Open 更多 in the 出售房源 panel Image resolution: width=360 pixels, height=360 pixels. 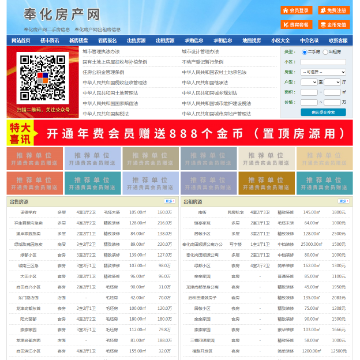click(x=170, y=201)
